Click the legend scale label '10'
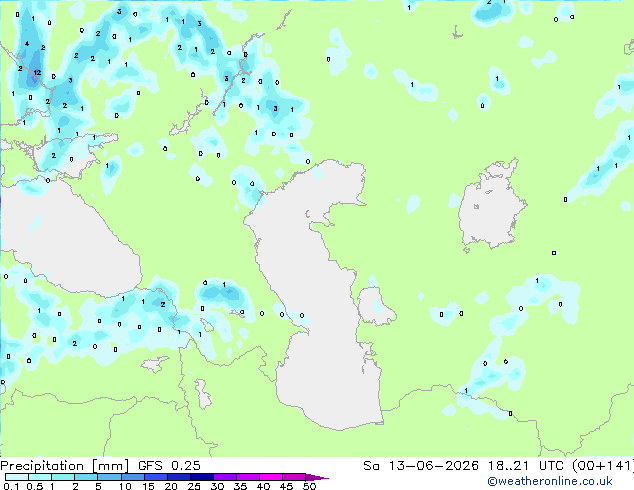The width and height of the screenshot is (634, 490). pyautogui.click(x=125, y=486)
